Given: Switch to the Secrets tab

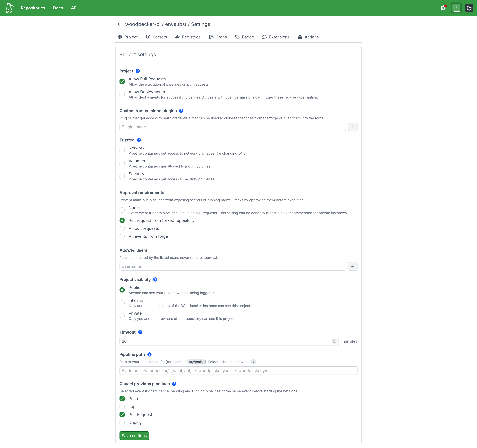Looking at the screenshot, I should (156, 37).
